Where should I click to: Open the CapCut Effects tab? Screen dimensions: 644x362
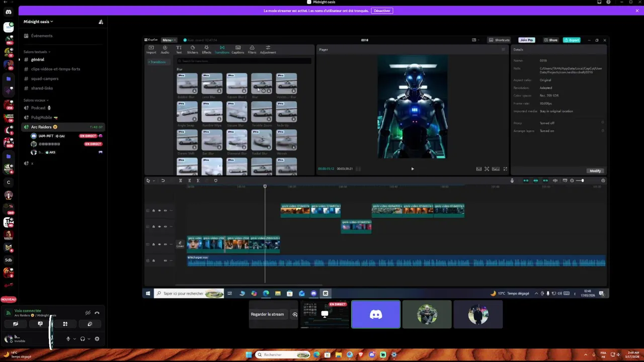(x=206, y=49)
